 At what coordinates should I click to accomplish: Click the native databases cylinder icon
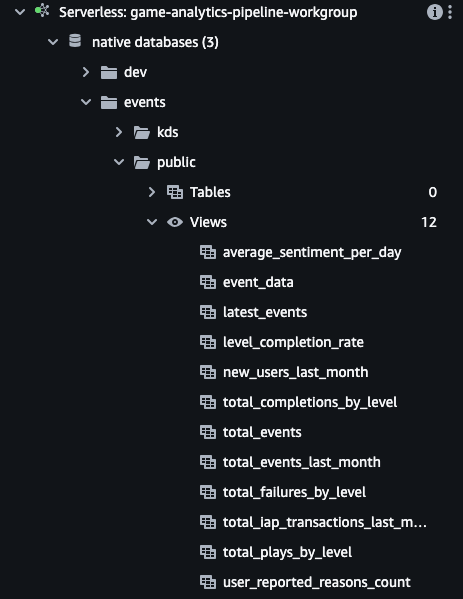click(x=75, y=41)
